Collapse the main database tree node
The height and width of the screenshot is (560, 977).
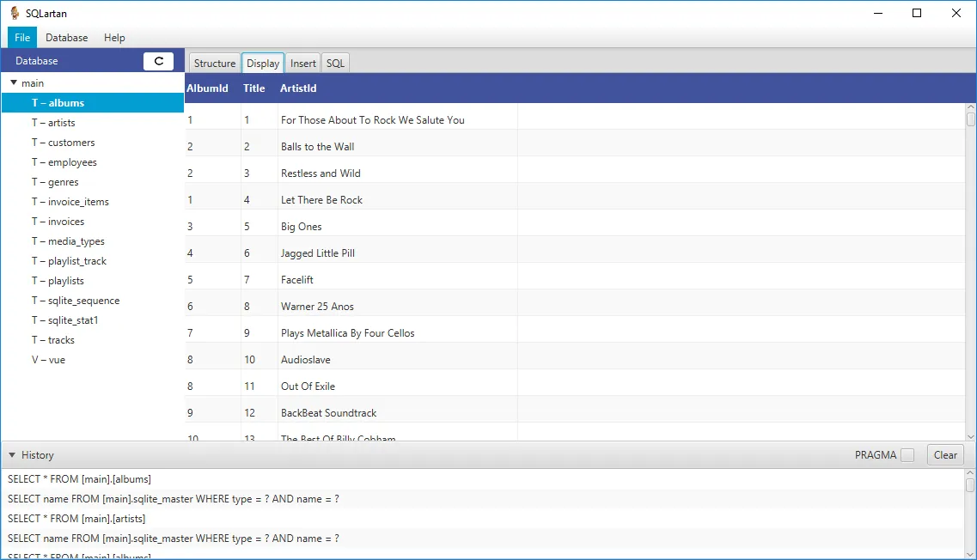14,82
